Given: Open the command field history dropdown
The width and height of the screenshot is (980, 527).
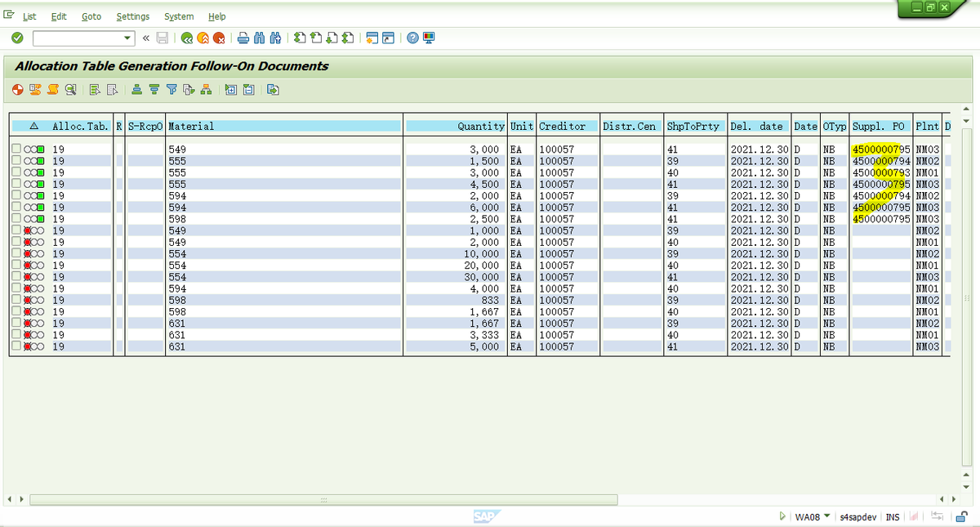Looking at the screenshot, I should click(x=127, y=37).
